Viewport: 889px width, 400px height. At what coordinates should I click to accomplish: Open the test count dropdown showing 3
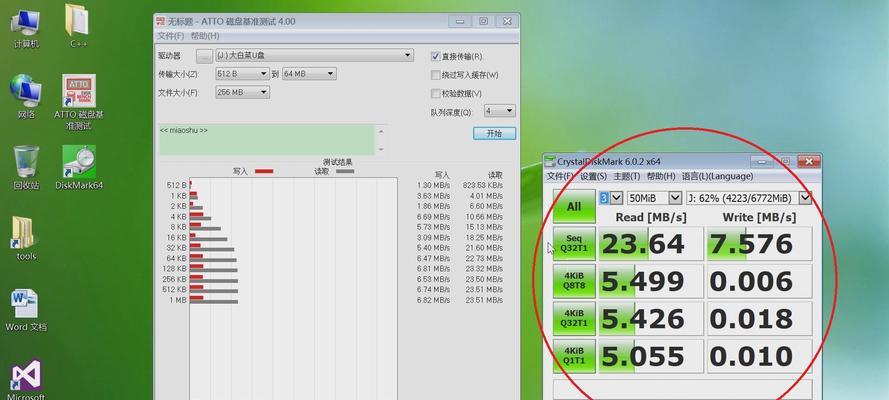610,198
